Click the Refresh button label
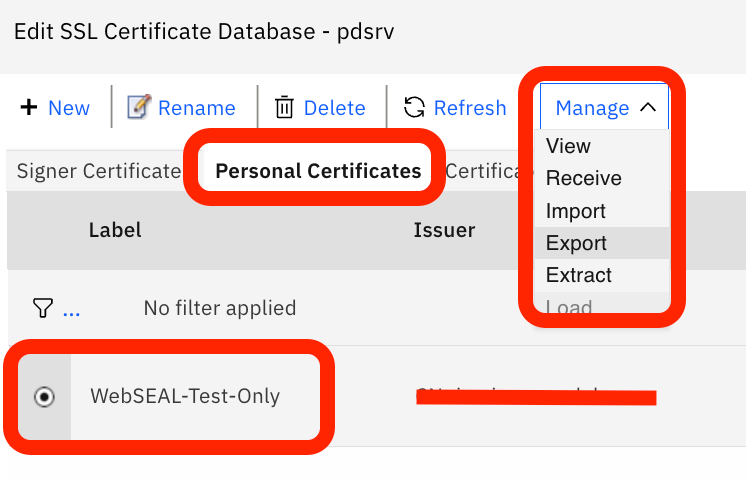 tap(470, 108)
